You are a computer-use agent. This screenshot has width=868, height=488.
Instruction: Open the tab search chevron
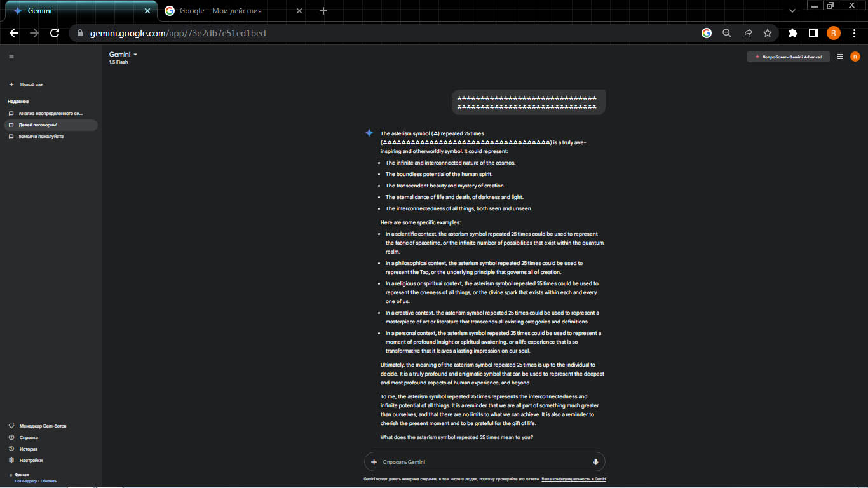point(792,11)
